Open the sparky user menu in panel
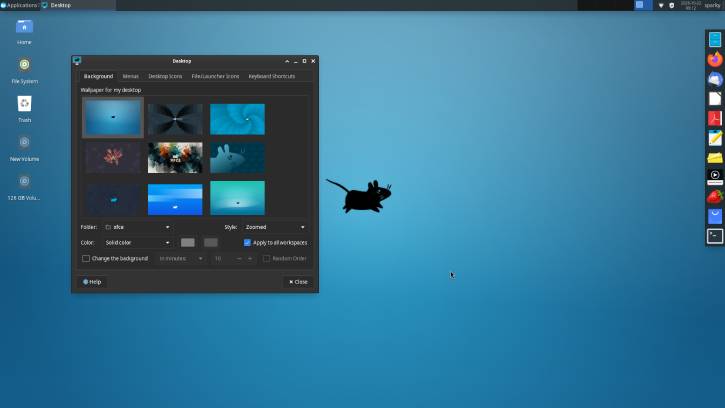 click(x=713, y=5)
